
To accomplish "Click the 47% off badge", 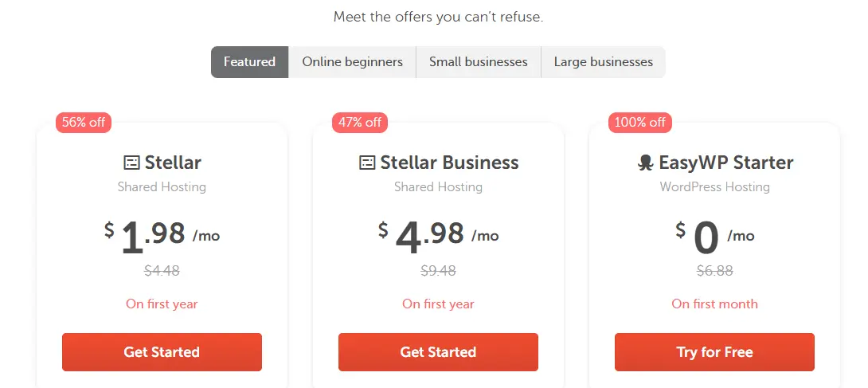I will pyautogui.click(x=360, y=123).
